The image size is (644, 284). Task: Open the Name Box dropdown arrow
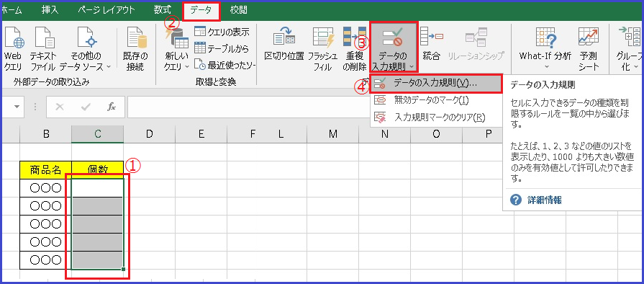(x=17, y=107)
